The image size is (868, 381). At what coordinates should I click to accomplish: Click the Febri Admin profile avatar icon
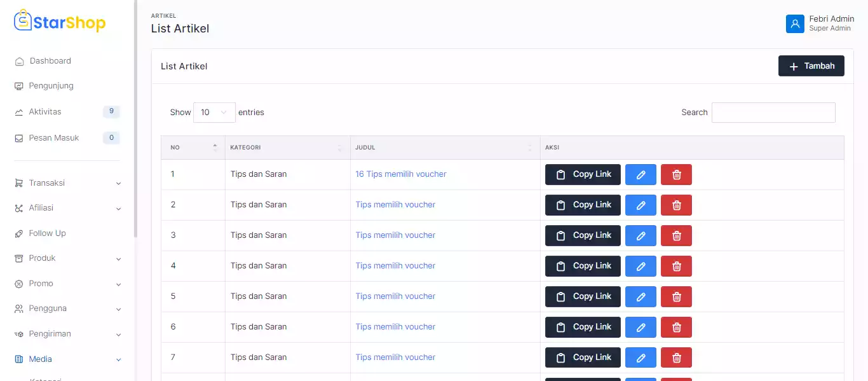[x=795, y=24]
